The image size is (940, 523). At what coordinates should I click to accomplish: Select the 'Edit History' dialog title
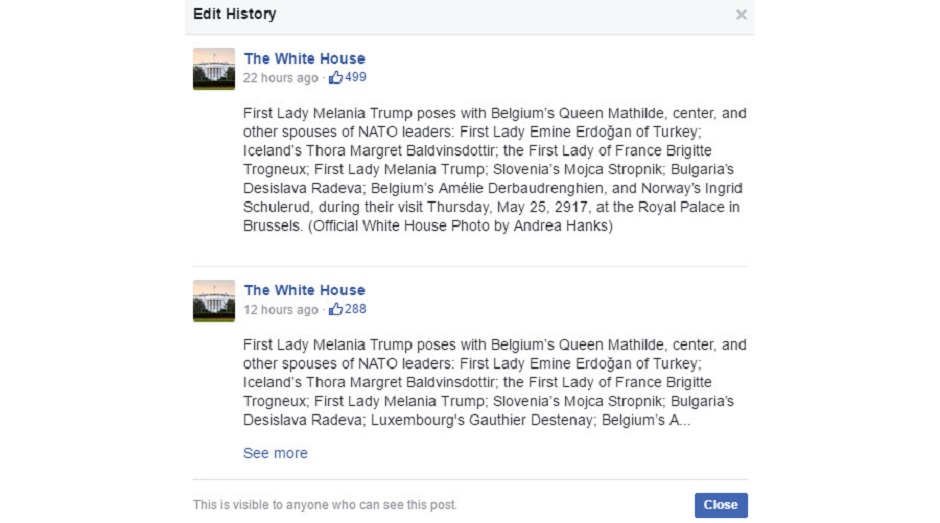(x=234, y=14)
